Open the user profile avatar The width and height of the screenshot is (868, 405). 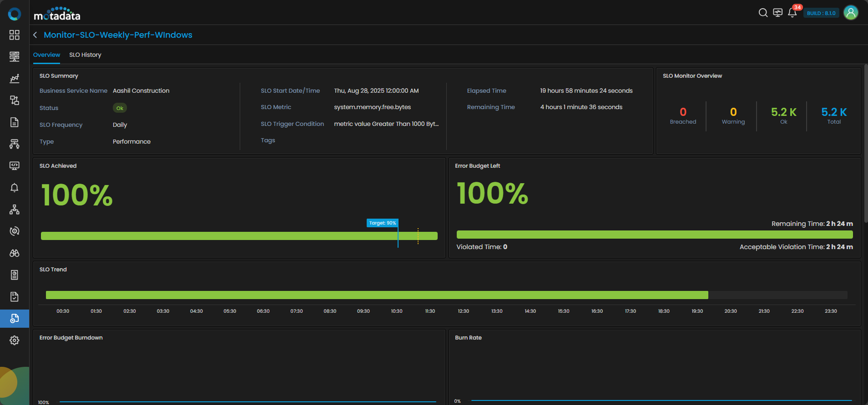(851, 13)
